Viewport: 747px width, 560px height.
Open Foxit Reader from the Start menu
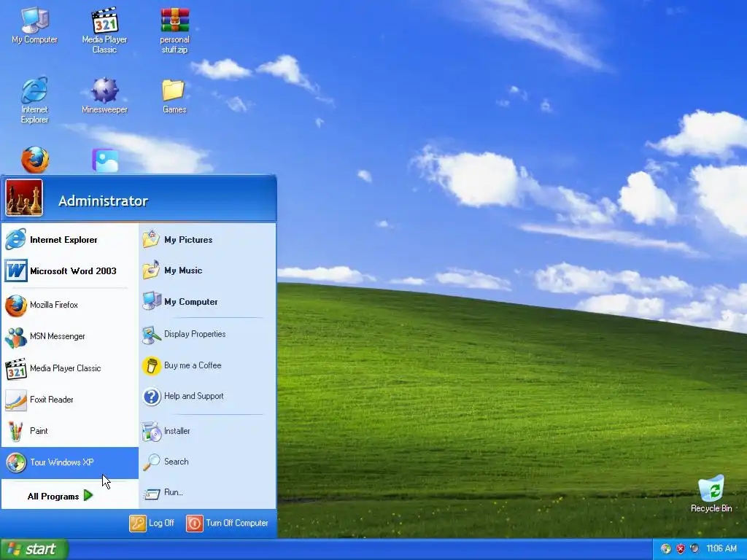pos(69,400)
